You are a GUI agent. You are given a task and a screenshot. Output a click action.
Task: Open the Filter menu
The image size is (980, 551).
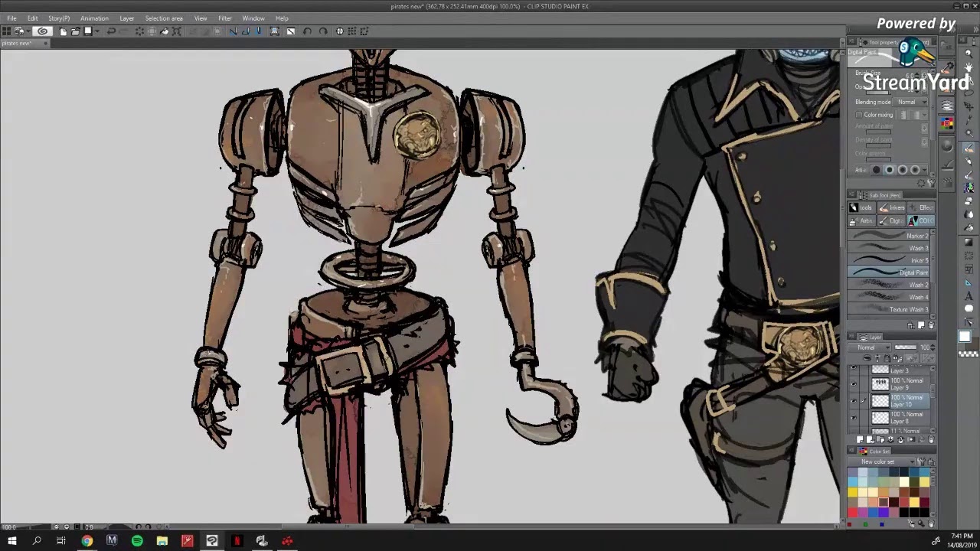point(224,18)
